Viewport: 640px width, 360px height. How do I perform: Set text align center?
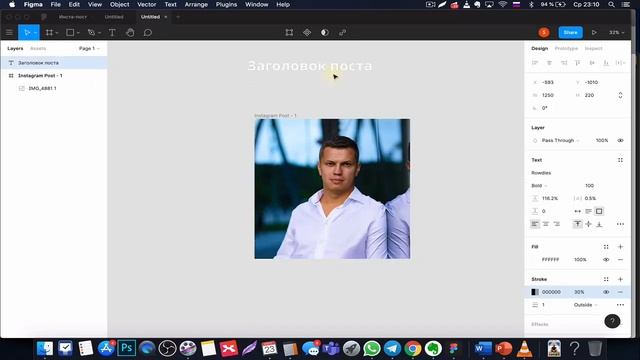(x=546, y=224)
